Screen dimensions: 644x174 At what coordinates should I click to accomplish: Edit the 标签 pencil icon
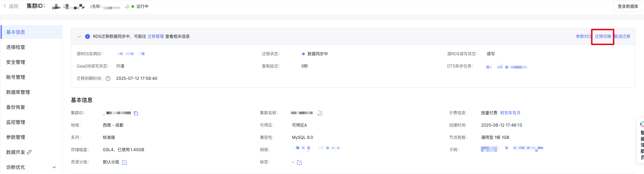(299, 162)
